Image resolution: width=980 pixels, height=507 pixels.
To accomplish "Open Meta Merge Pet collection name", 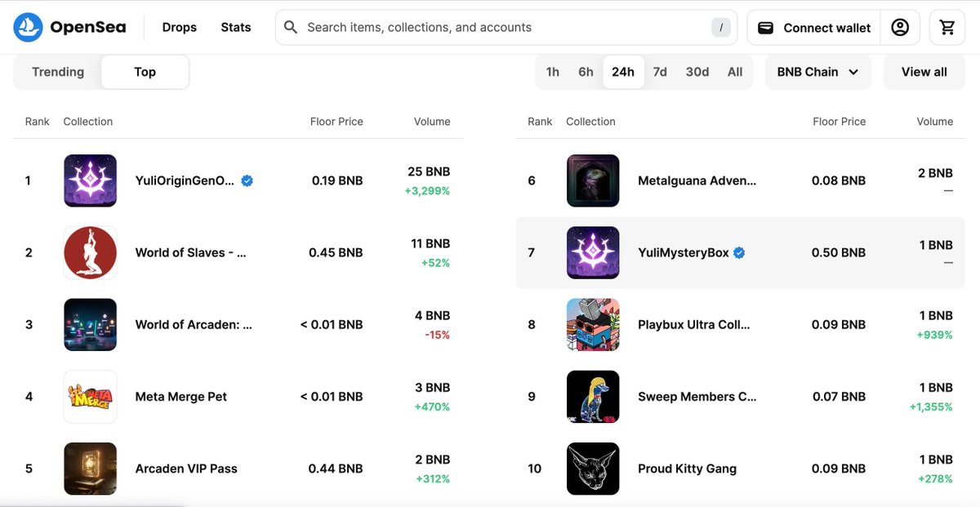I will [x=181, y=397].
